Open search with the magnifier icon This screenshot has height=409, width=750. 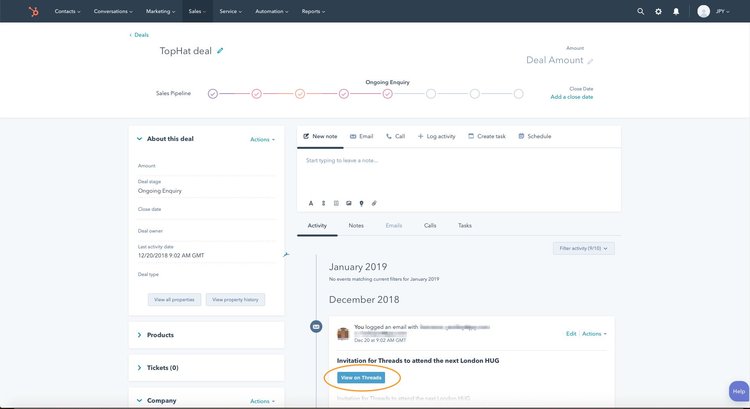pyautogui.click(x=641, y=11)
